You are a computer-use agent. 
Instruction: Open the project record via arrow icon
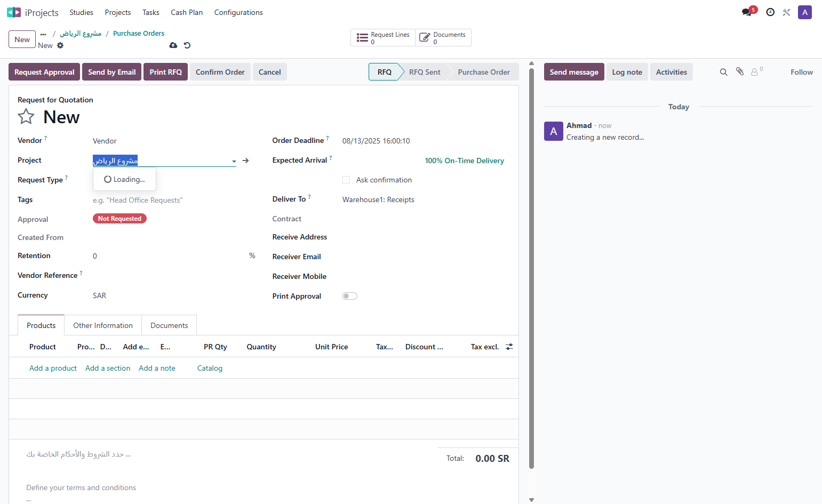(245, 161)
